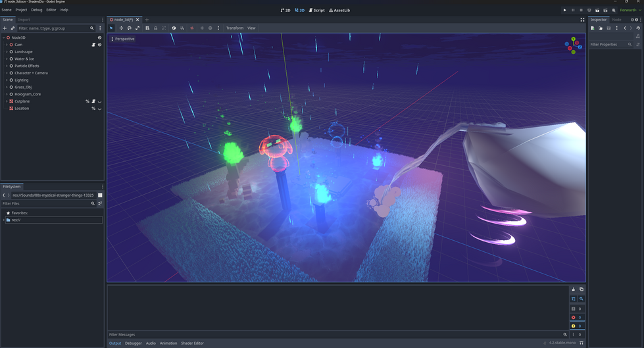The height and width of the screenshot is (348, 644).
Task: Open sun and environment settings dots menu
Action: (218, 28)
